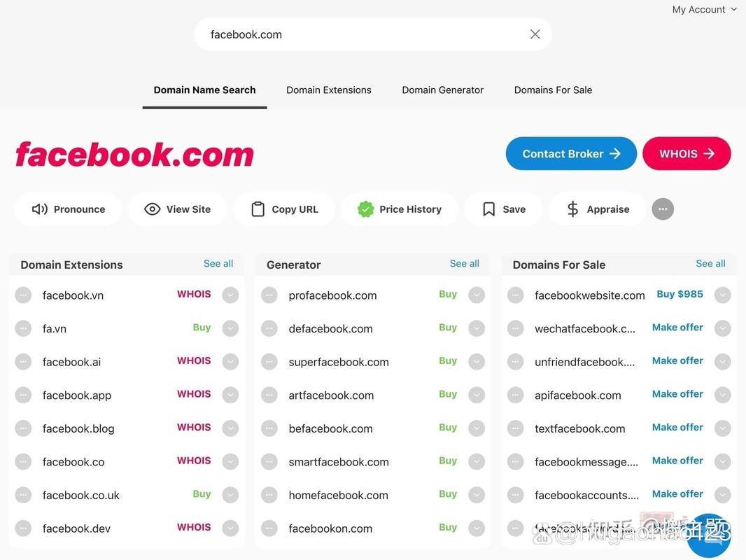Click the View Site eye icon
The width and height of the screenshot is (746, 560).
point(152,209)
